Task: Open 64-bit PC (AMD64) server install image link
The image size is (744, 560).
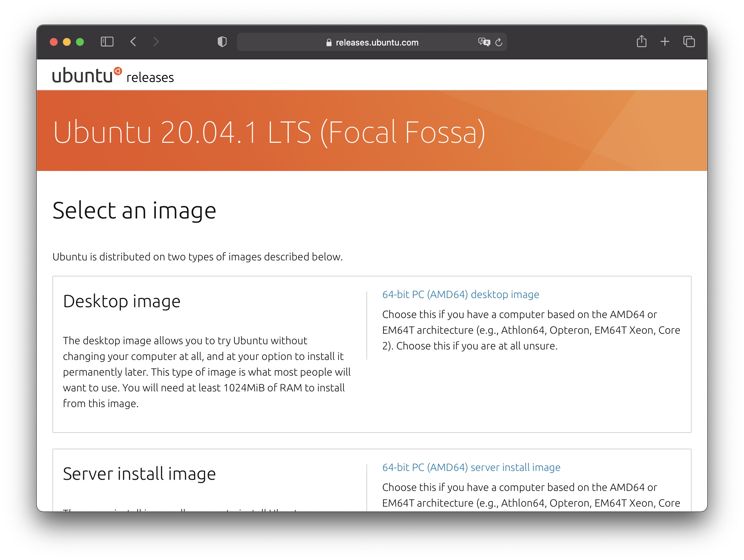Action: pos(471,467)
